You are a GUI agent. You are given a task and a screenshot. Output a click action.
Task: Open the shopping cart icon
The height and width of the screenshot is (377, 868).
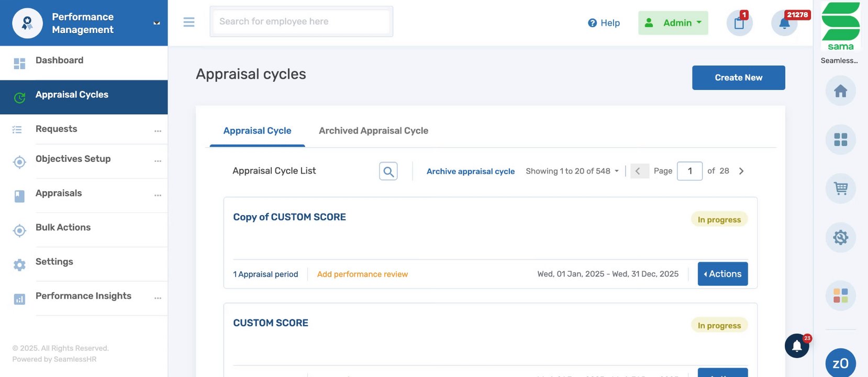pyautogui.click(x=840, y=188)
